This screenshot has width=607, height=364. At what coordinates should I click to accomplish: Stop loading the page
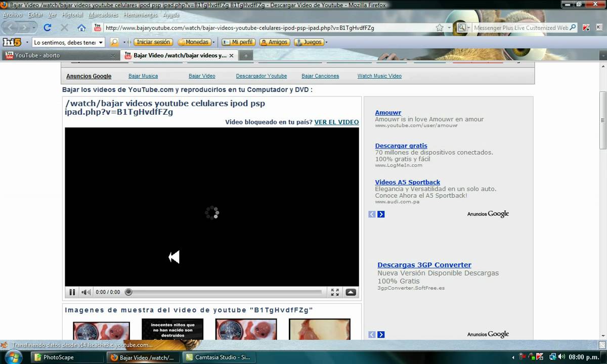pyautogui.click(x=64, y=28)
